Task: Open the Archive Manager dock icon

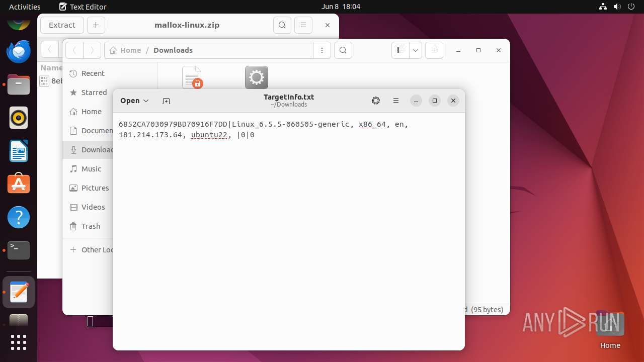Action: (19, 320)
